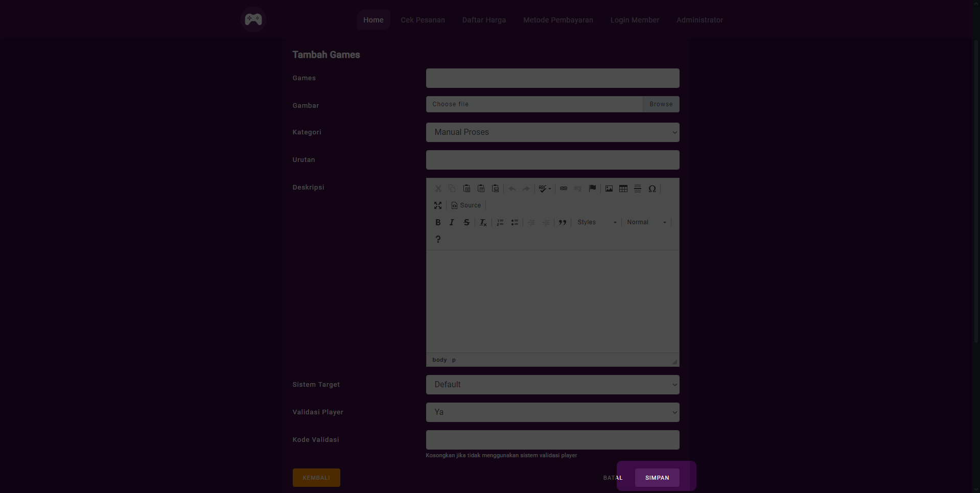This screenshot has height=493, width=980.
Task: Maximize the editor with the expand icon
Action: (x=438, y=205)
